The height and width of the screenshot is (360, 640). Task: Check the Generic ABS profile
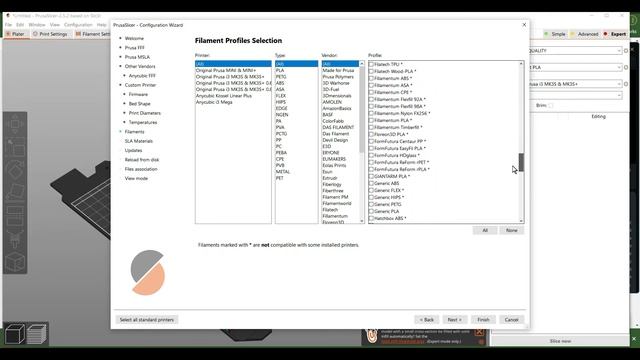click(x=371, y=183)
